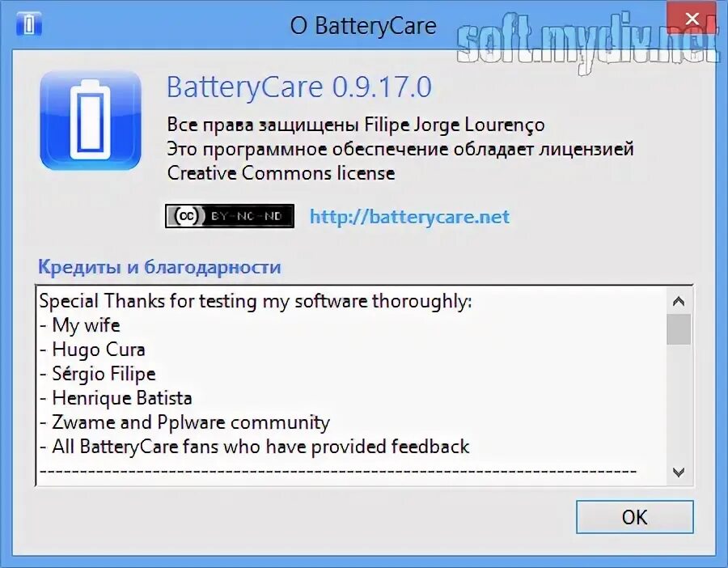This screenshot has height=568, width=728.
Task: Click the copyright line with Filipe Jorge Lourenço
Action: click(356, 125)
